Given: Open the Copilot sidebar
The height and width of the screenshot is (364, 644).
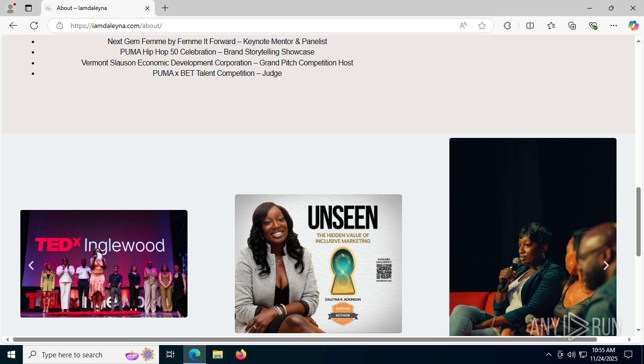Looking at the screenshot, I should point(633,26).
